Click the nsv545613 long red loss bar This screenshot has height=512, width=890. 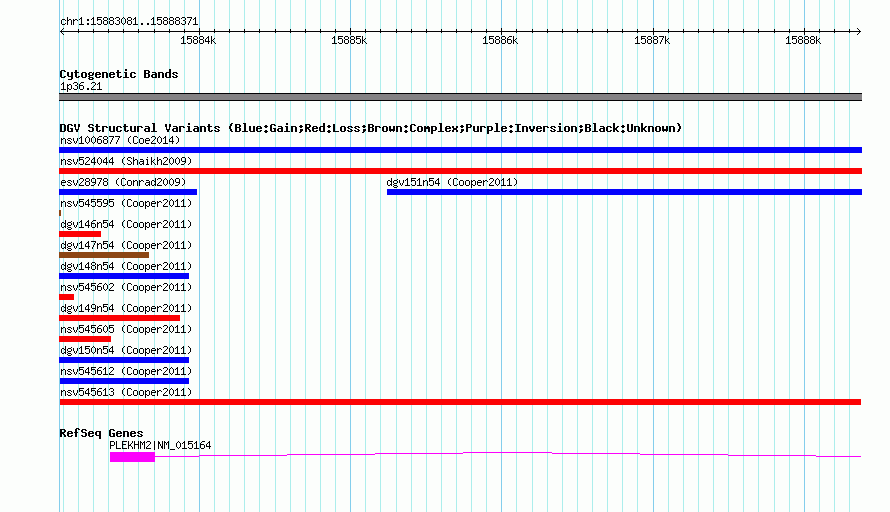[x=460, y=402]
